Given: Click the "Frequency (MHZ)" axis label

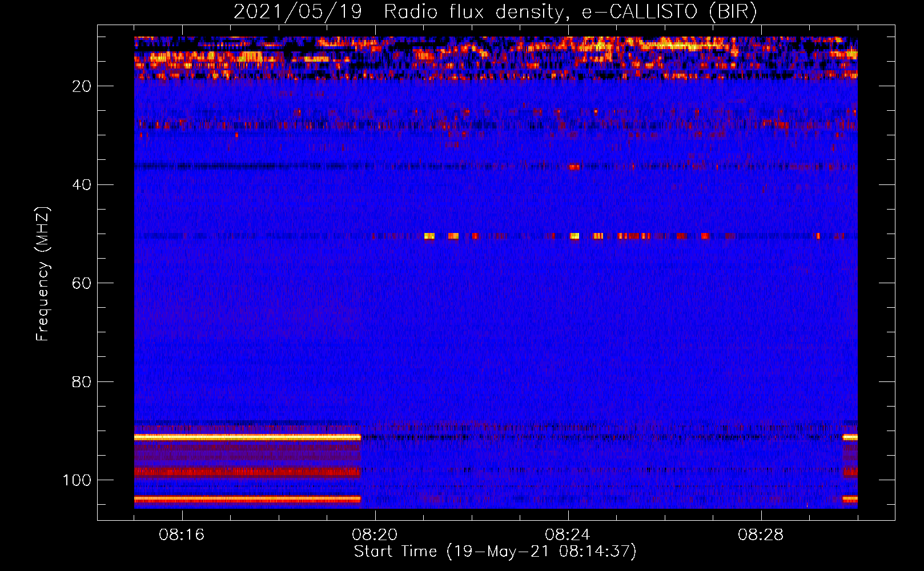Looking at the screenshot, I should pos(43,274).
